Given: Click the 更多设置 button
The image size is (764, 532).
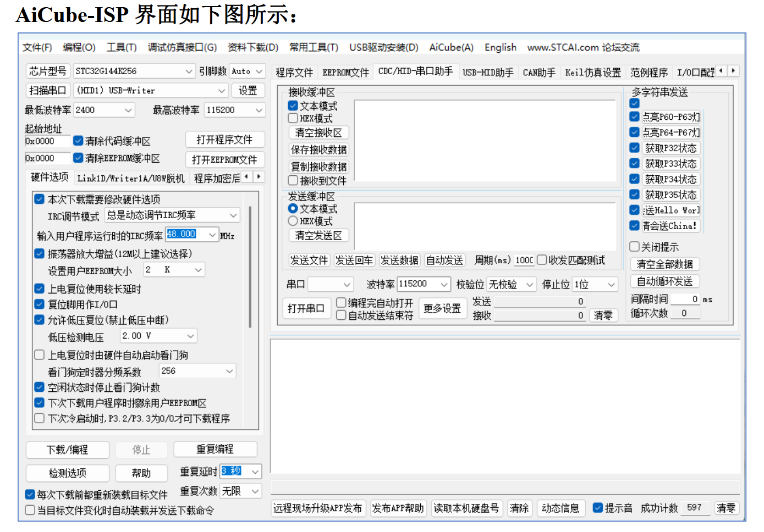Looking at the screenshot, I should pos(442,308).
